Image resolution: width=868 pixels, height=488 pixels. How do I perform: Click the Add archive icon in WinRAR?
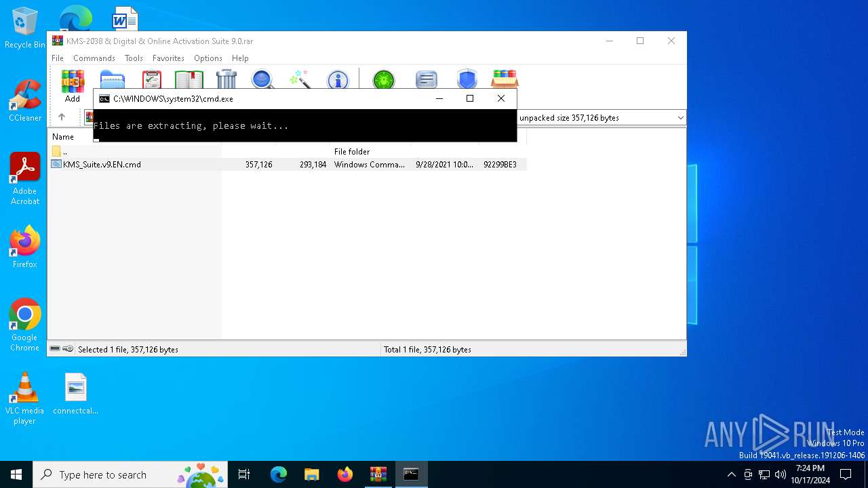click(73, 81)
